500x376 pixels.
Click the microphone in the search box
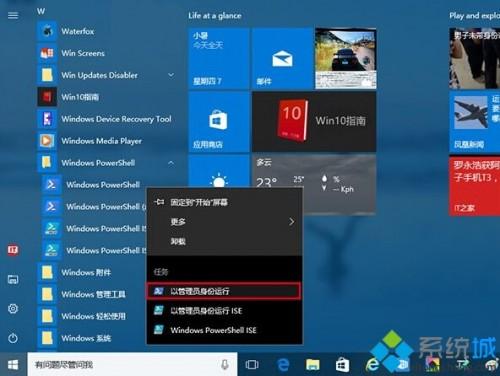pos(225,365)
